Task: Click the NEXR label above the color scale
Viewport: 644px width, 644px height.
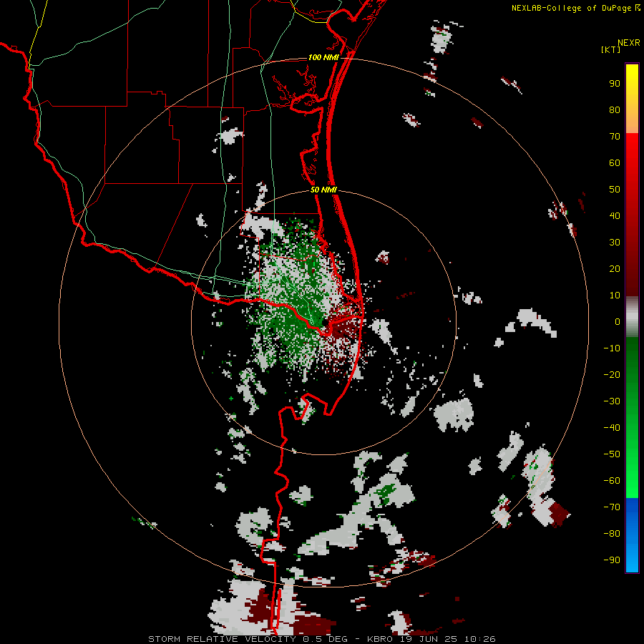Action: (x=628, y=43)
